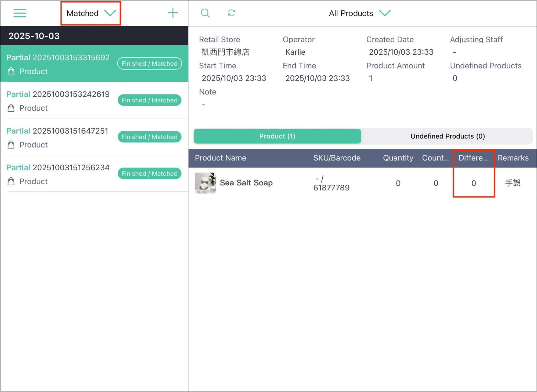Image resolution: width=537 pixels, height=392 pixels.
Task: Click Finished / Matched badge of 20251003151647251
Action: click(150, 137)
